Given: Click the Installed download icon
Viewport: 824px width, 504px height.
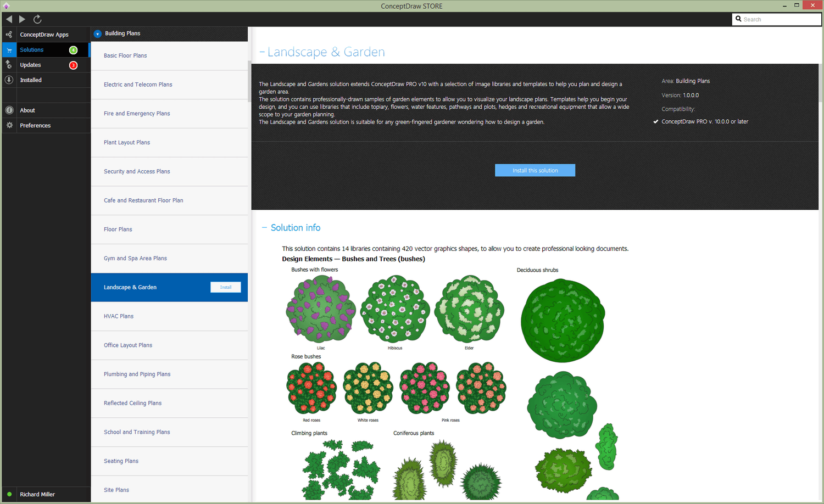Looking at the screenshot, I should pos(9,80).
